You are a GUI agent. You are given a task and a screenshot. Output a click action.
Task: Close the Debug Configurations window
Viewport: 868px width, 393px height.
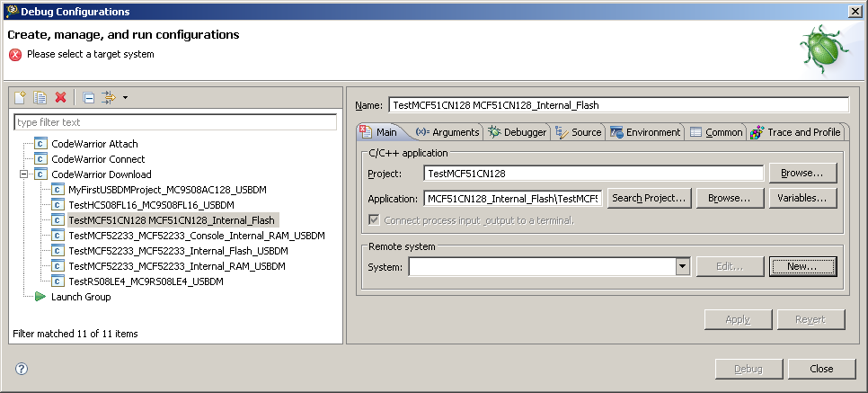(855, 11)
